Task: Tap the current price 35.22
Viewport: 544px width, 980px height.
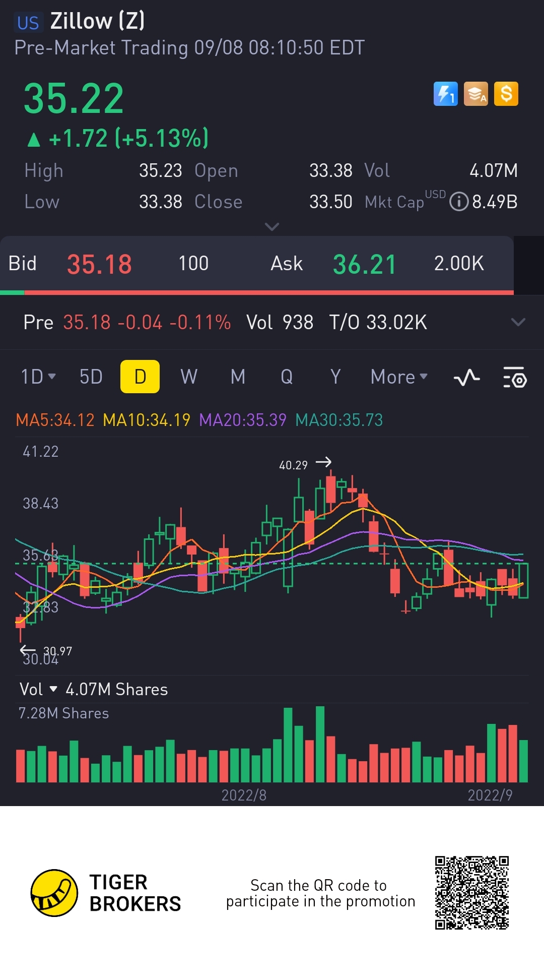Action: coord(74,99)
